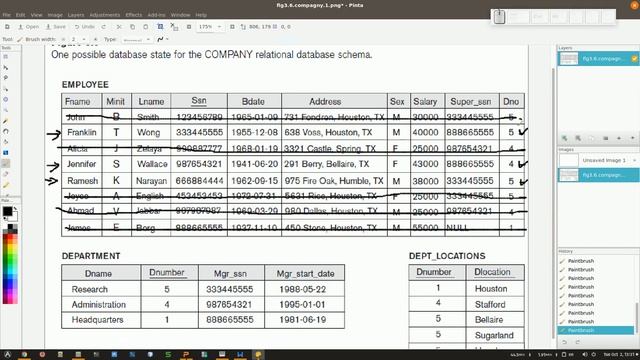Click the Paste icon in the toolbar
This screenshot has width=640, height=360.
tap(146, 27)
